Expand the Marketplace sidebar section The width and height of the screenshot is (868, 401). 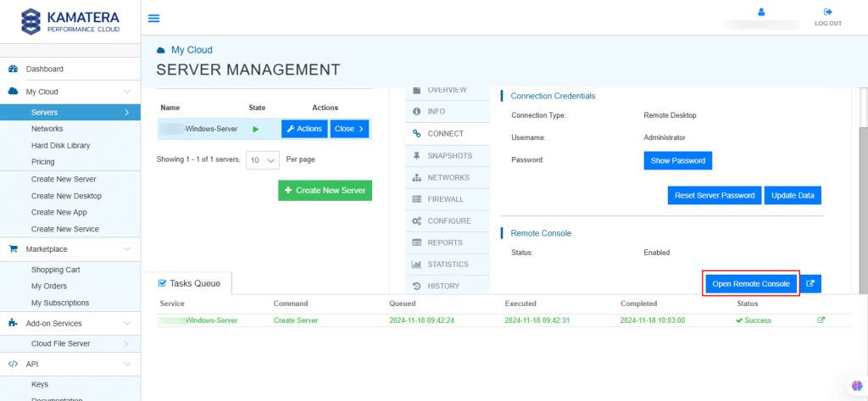coord(126,249)
